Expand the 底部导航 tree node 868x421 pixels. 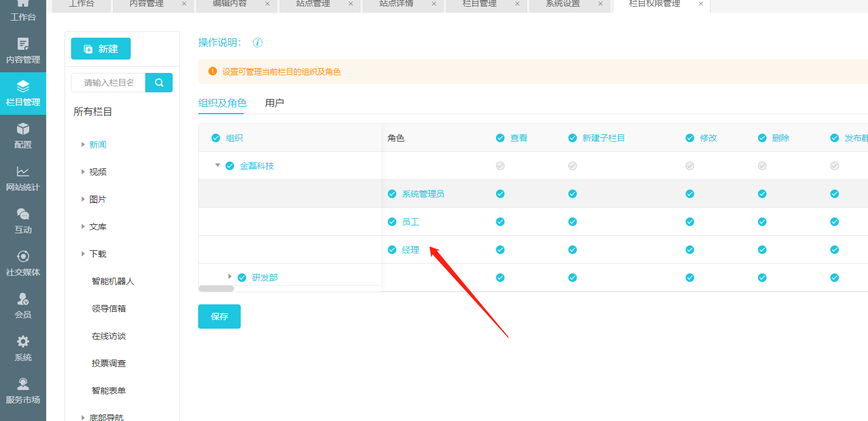pyautogui.click(x=83, y=417)
